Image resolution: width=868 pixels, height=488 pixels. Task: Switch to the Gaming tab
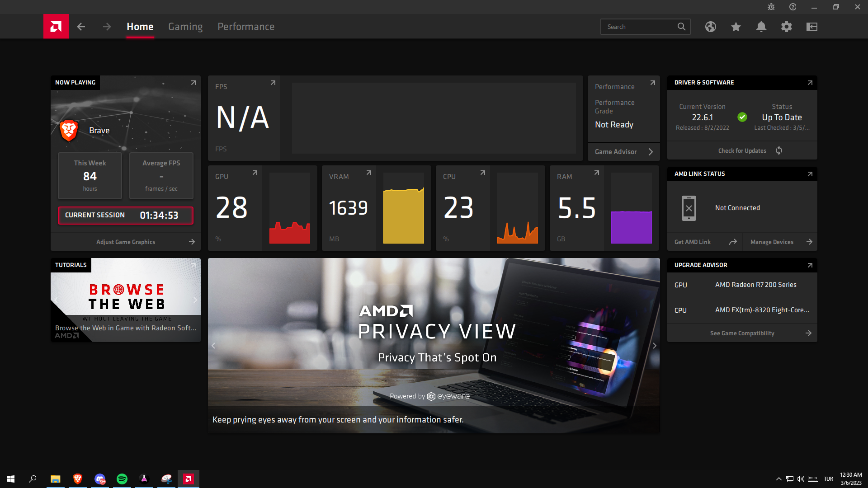pos(185,27)
